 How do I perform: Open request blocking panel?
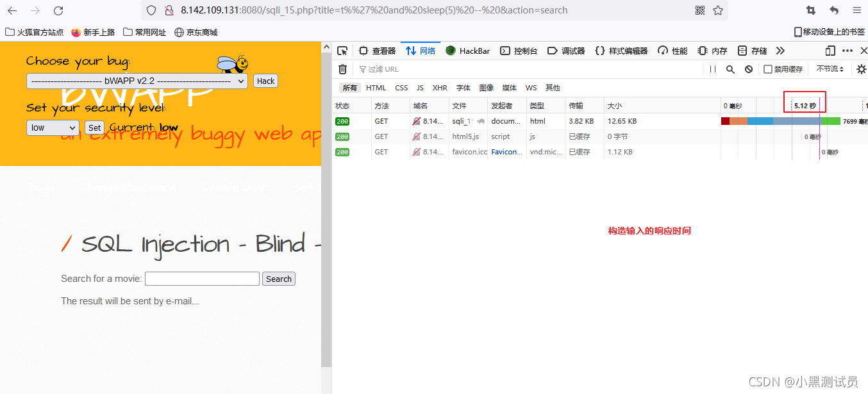[x=748, y=69]
